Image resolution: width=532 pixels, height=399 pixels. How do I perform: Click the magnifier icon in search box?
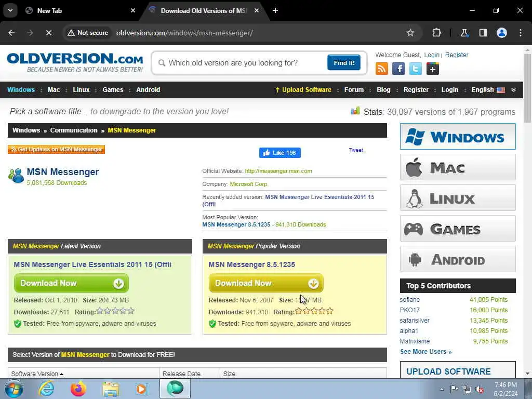pos(162,63)
